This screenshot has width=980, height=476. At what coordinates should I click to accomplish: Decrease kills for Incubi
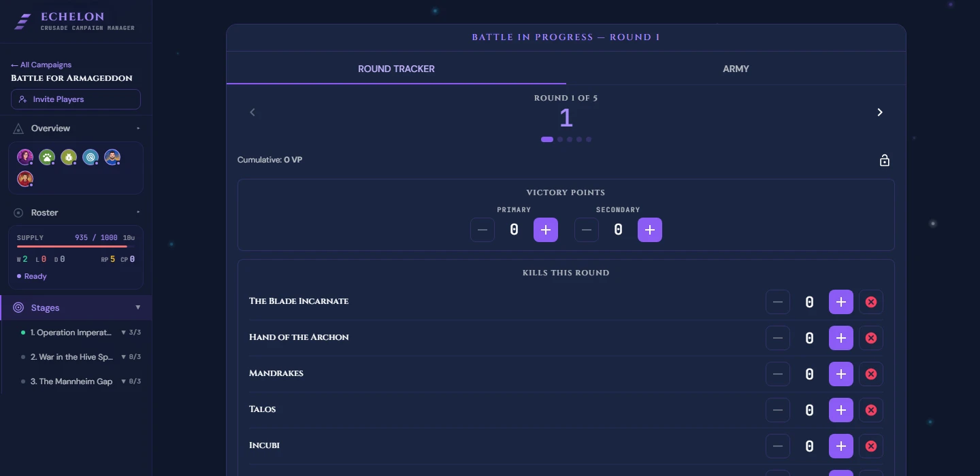click(778, 446)
